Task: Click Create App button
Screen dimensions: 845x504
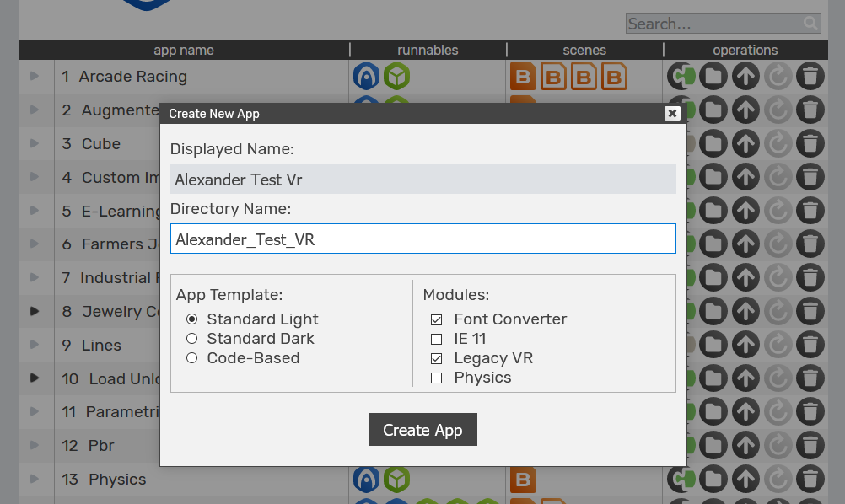Action: 422,430
